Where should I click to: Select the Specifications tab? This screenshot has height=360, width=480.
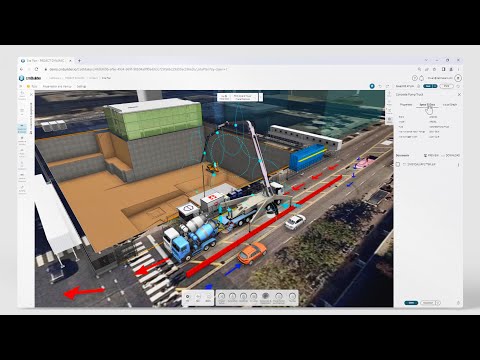(x=427, y=105)
